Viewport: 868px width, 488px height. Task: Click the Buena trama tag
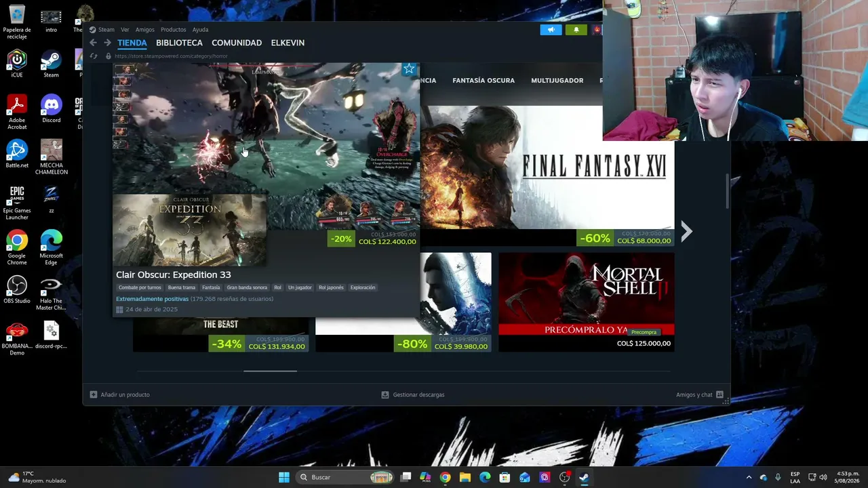tap(182, 287)
